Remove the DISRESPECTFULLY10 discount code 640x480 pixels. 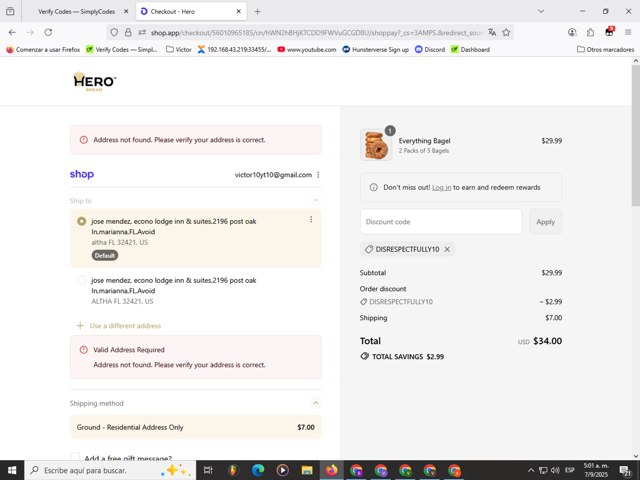pos(447,249)
